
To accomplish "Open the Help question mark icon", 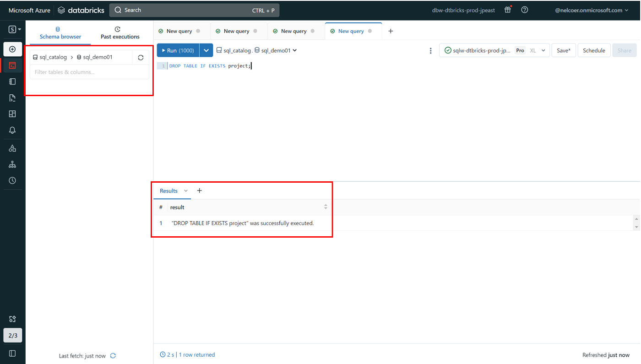I will pyautogui.click(x=525, y=10).
